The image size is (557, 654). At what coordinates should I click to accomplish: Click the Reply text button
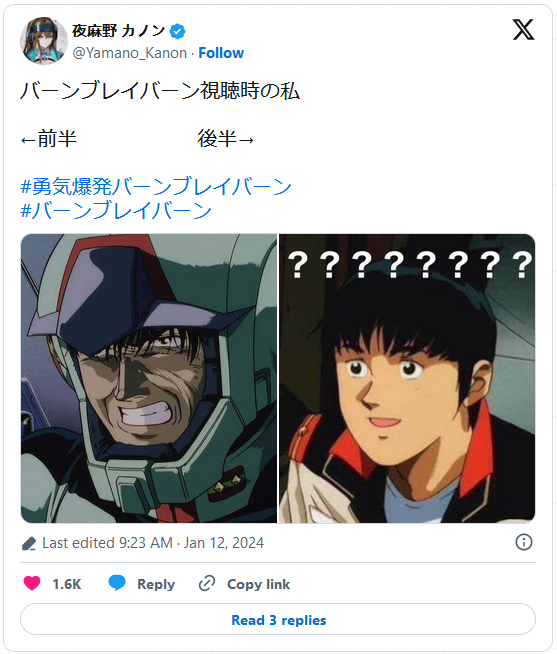156,584
